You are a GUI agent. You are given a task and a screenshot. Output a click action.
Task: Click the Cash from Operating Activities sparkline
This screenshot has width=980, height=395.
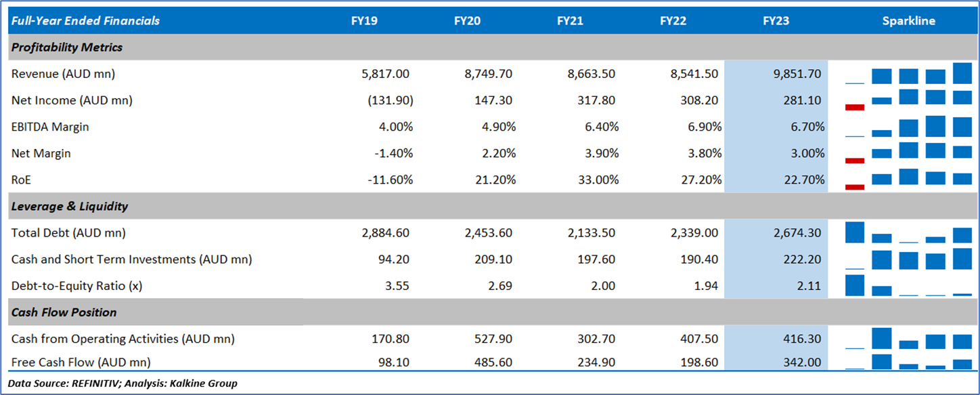[908, 338]
